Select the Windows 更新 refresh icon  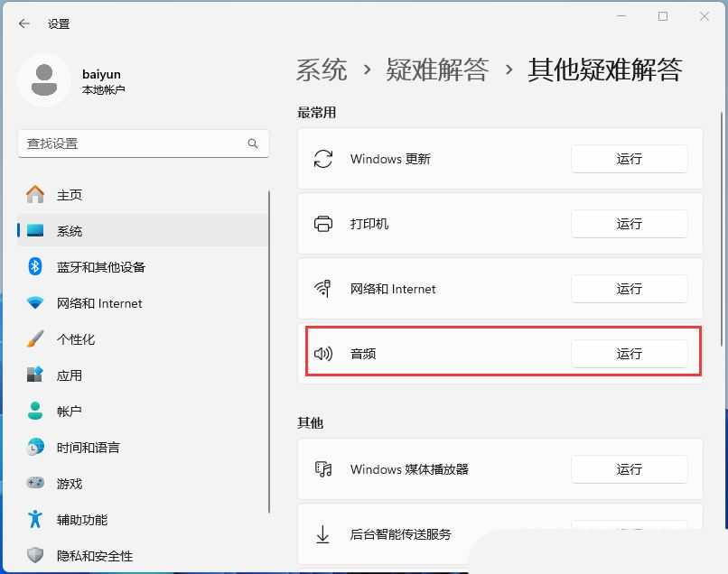(x=322, y=158)
